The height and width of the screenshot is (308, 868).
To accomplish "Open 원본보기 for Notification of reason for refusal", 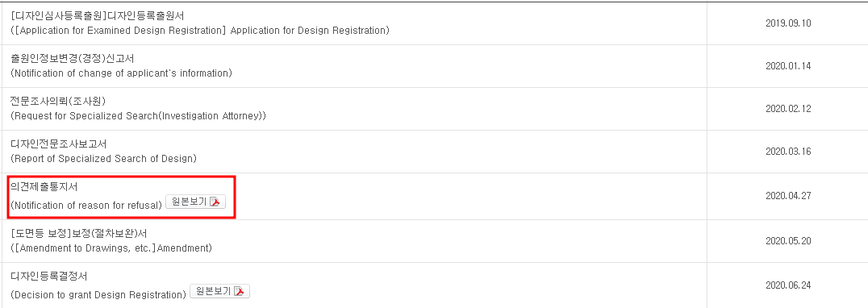I will click(196, 202).
